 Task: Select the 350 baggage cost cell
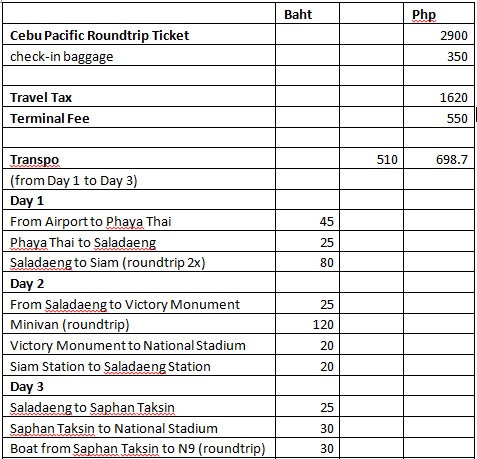pos(439,55)
